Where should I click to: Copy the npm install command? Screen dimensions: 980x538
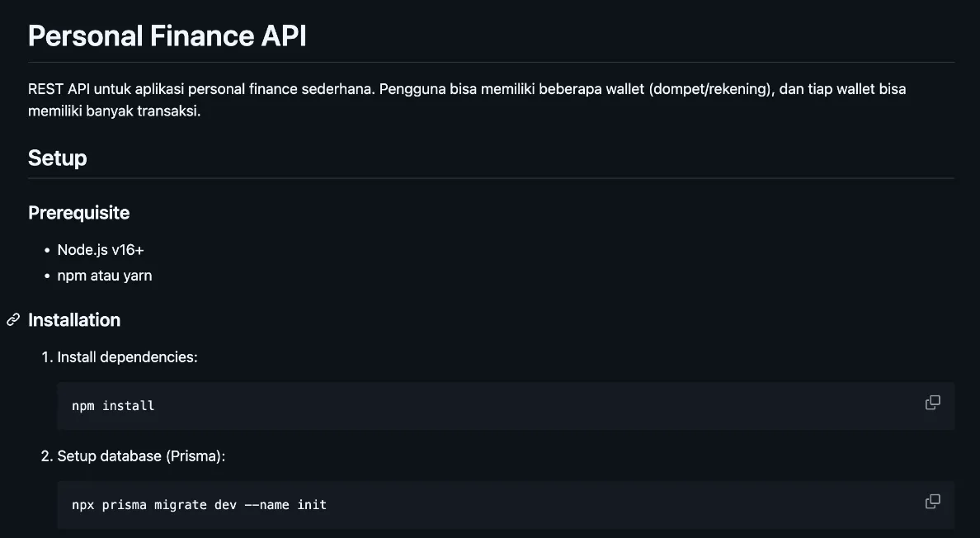click(x=932, y=403)
